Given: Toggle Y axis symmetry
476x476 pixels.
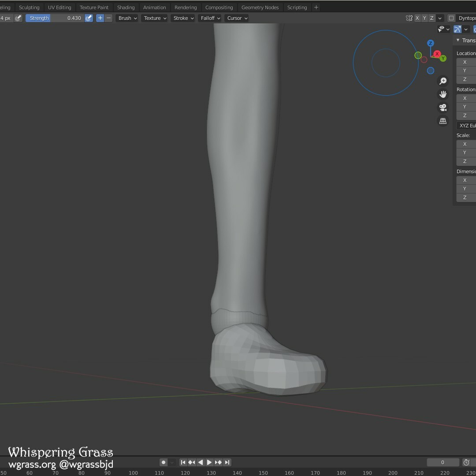Looking at the screenshot, I should pos(424,18).
